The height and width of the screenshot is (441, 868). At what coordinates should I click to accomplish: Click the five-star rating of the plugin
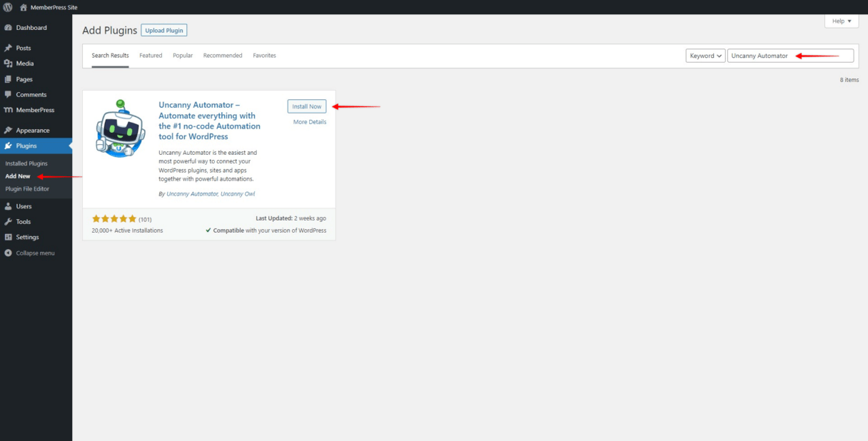[x=114, y=219]
